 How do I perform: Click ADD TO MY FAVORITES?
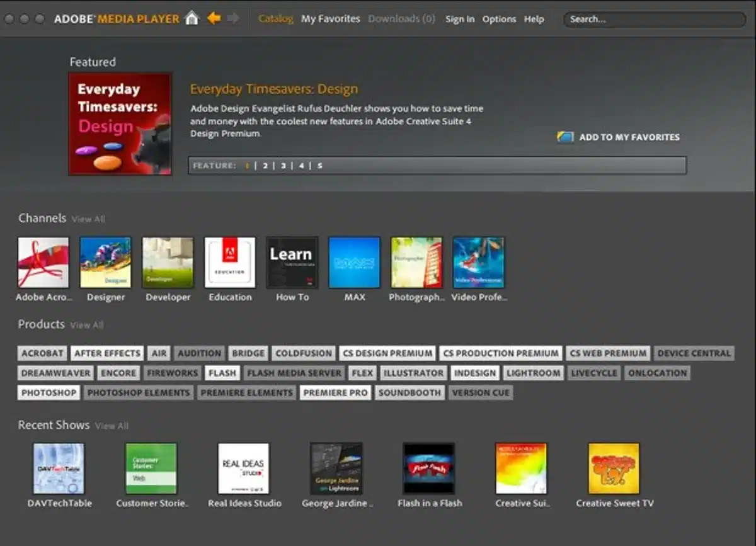coord(629,137)
